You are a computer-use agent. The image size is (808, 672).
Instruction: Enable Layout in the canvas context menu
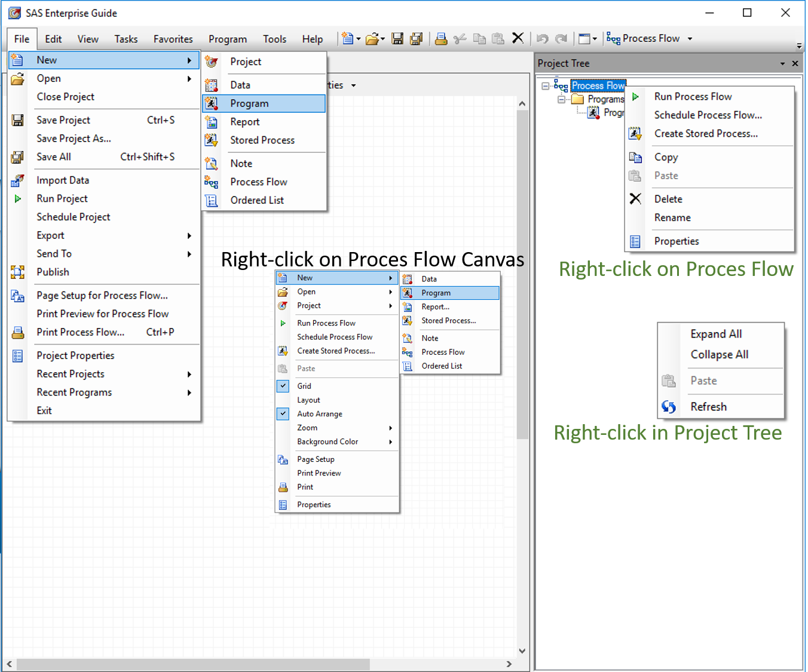(x=308, y=400)
